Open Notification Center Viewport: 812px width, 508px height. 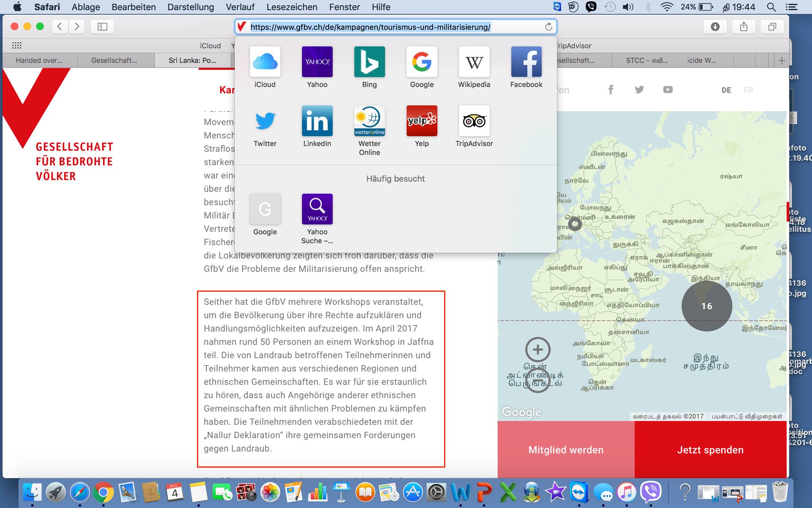tap(792, 7)
